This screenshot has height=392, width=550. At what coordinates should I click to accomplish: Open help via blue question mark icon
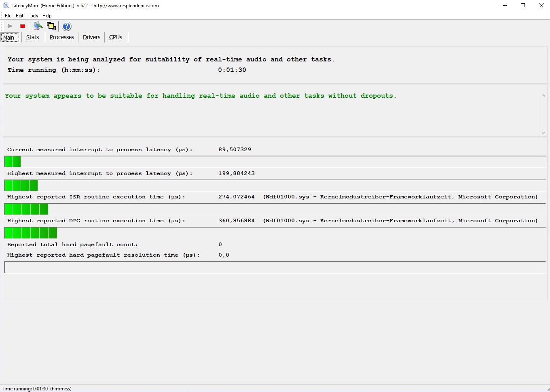(x=67, y=26)
